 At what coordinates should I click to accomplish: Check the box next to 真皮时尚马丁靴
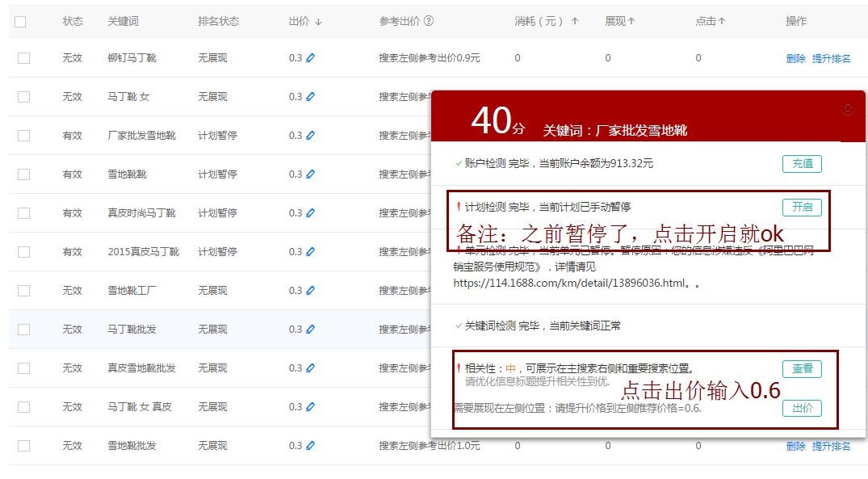[x=23, y=213]
